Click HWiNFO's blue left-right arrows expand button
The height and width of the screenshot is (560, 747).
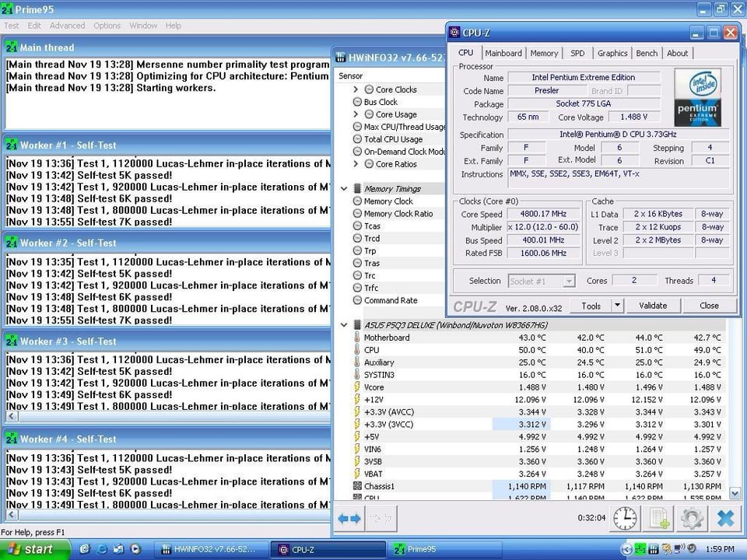tap(349, 518)
